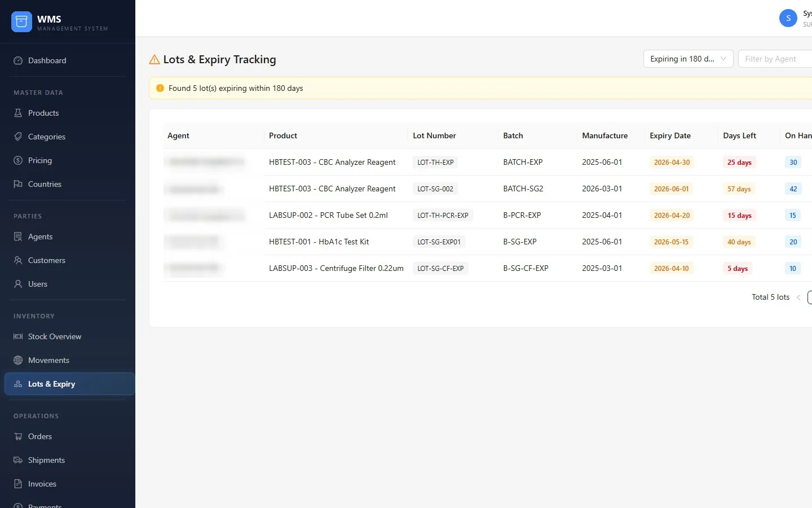Click the 'Found 5 lot(s)' alert banner

click(480, 88)
